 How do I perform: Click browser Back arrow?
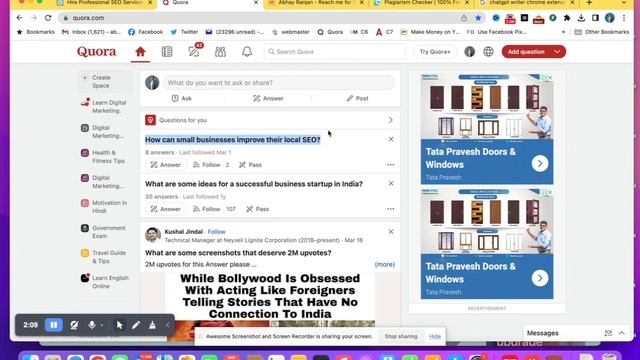click(20, 18)
